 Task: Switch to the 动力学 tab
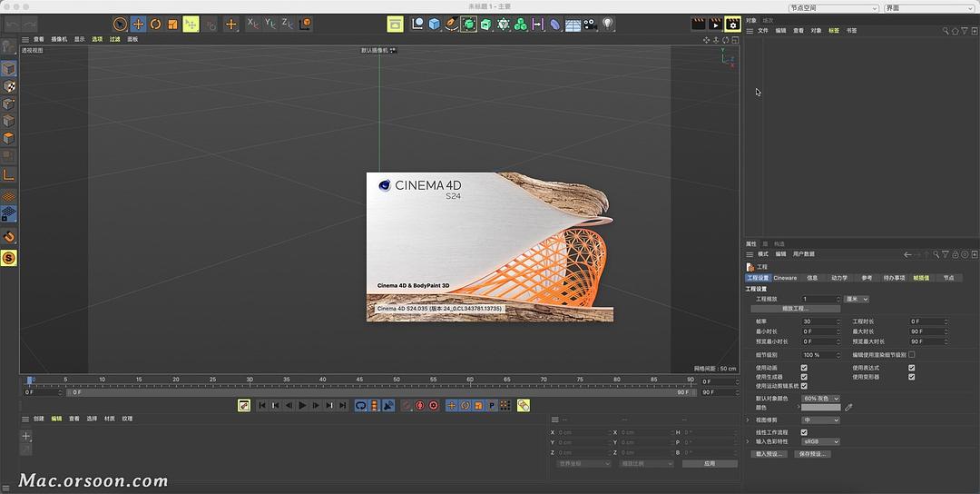838,278
